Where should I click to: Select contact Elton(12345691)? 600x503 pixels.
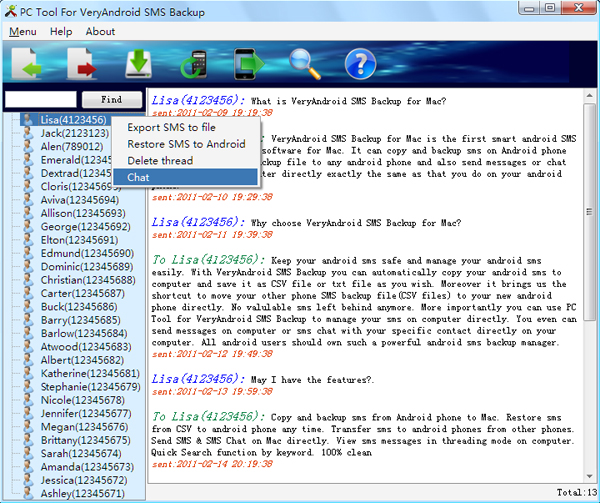[79, 240]
